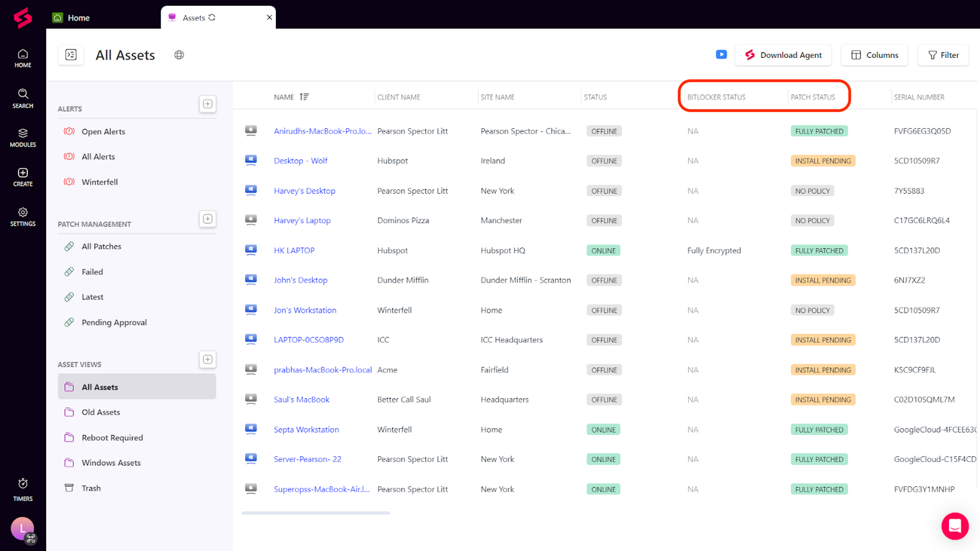
Task: Click the terminal panel toggle icon beside All Assets
Action: click(71, 55)
